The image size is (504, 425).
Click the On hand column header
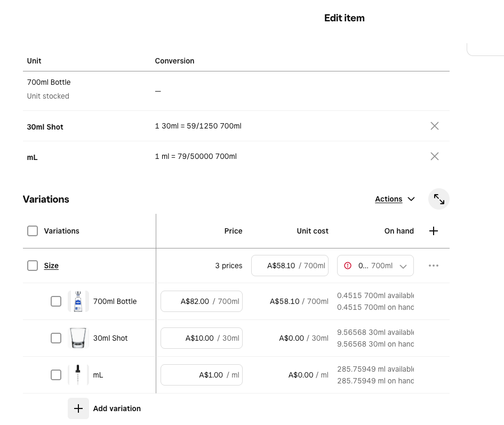[x=399, y=231]
